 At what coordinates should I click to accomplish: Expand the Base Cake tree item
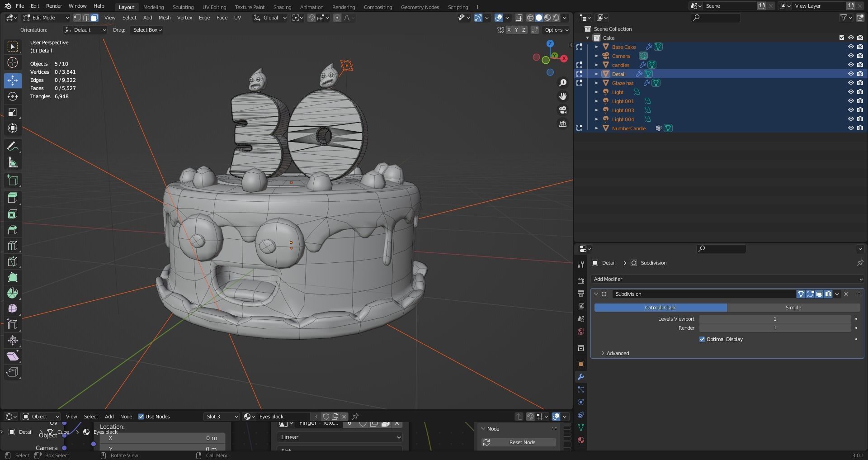click(596, 47)
